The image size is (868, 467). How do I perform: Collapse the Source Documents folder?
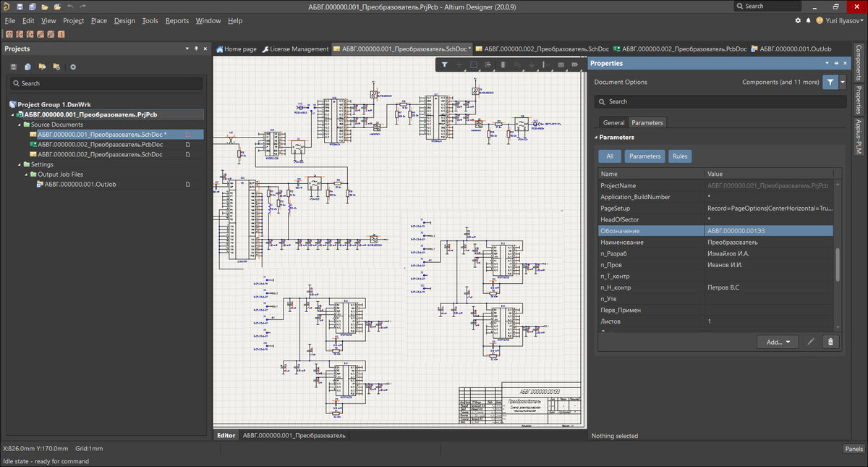(x=19, y=125)
